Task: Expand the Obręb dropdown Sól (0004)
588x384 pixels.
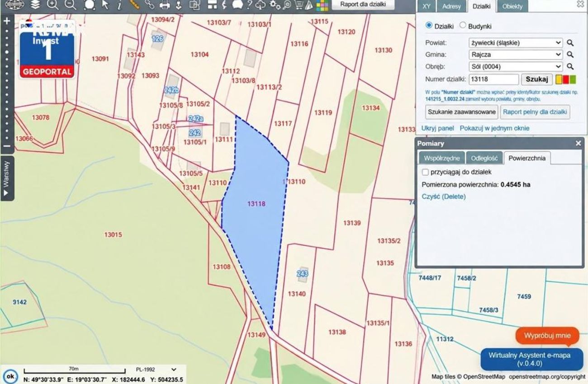Action: 516,66
